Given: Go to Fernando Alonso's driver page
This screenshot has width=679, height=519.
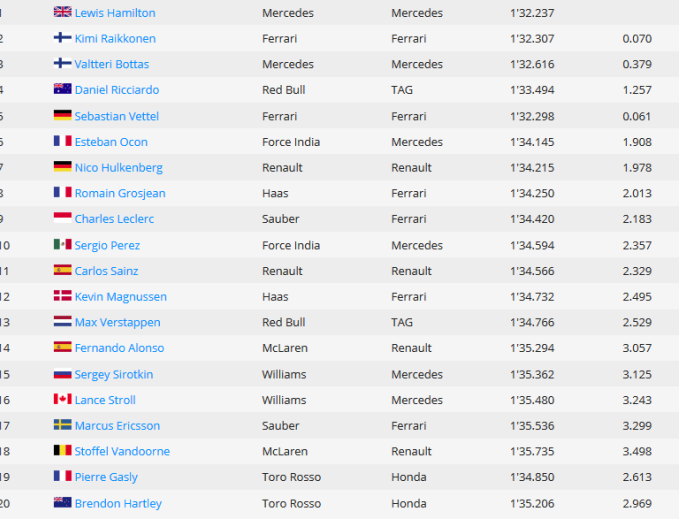Looking at the screenshot, I should point(119,348).
